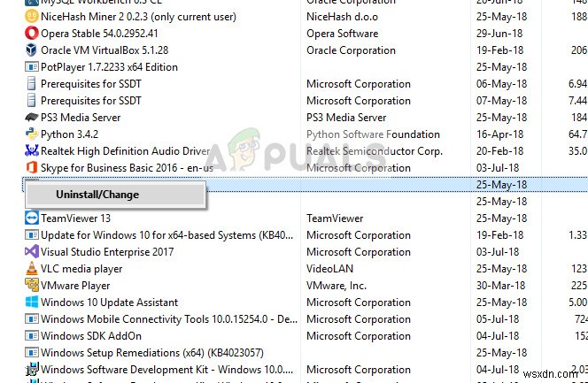Image resolution: width=588 pixels, height=383 pixels.
Task: Click the PS3 Media Server publisher cell
Action: click(x=346, y=118)
